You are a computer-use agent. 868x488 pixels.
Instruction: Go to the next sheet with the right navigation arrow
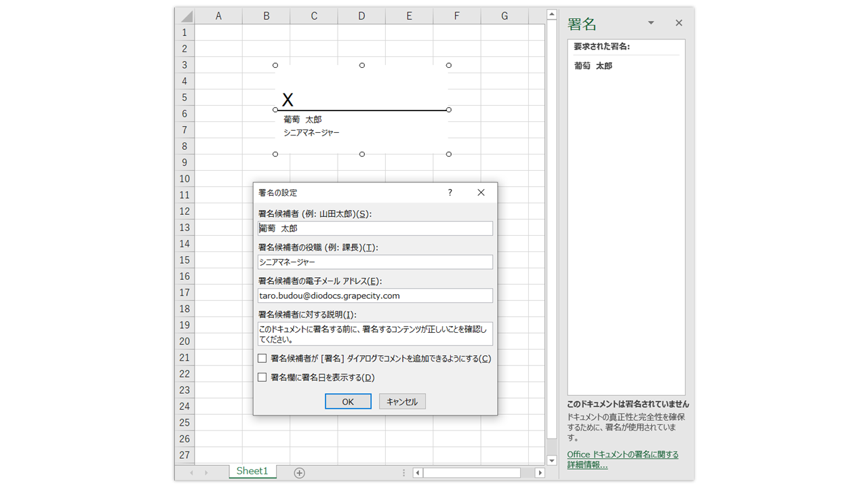coord(206,472)
